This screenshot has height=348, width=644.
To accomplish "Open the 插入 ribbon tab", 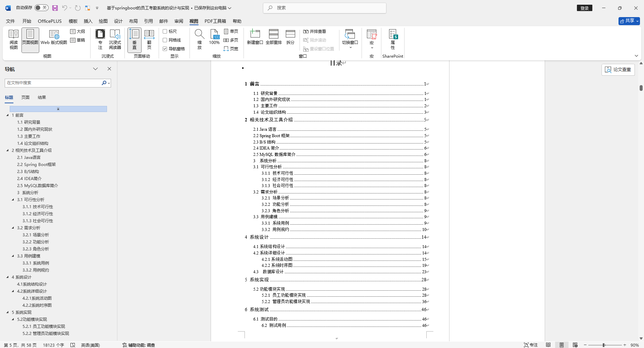I will (x=88, y=21).
